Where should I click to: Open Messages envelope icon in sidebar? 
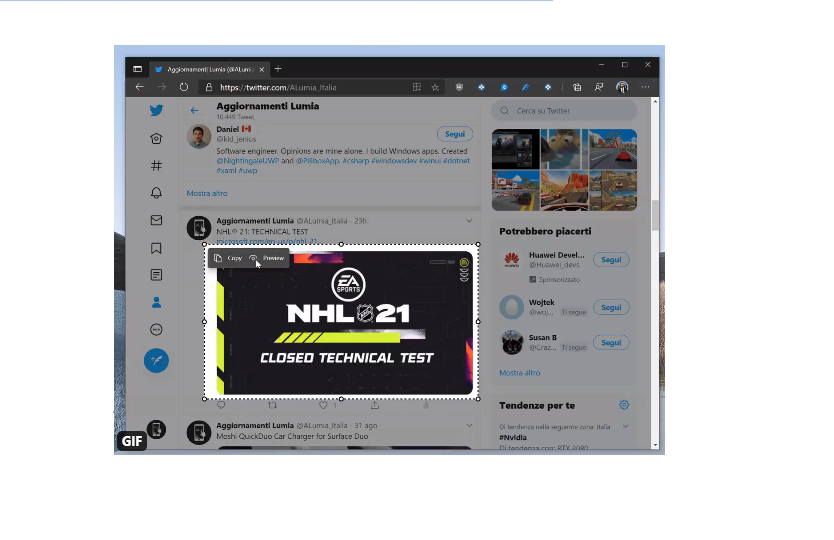point(156,220)
